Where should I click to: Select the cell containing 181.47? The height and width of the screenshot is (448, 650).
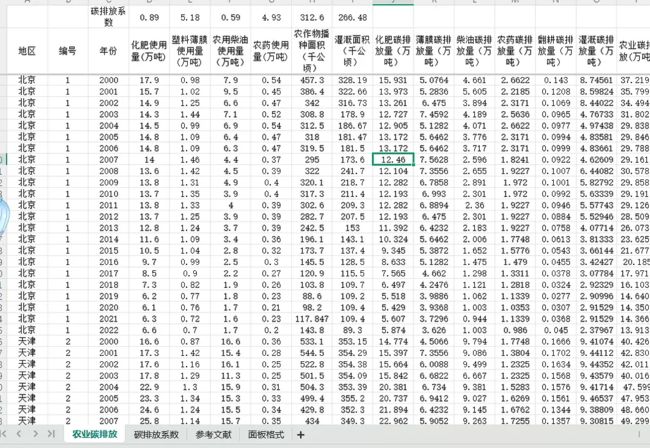(x=352, y=137)
